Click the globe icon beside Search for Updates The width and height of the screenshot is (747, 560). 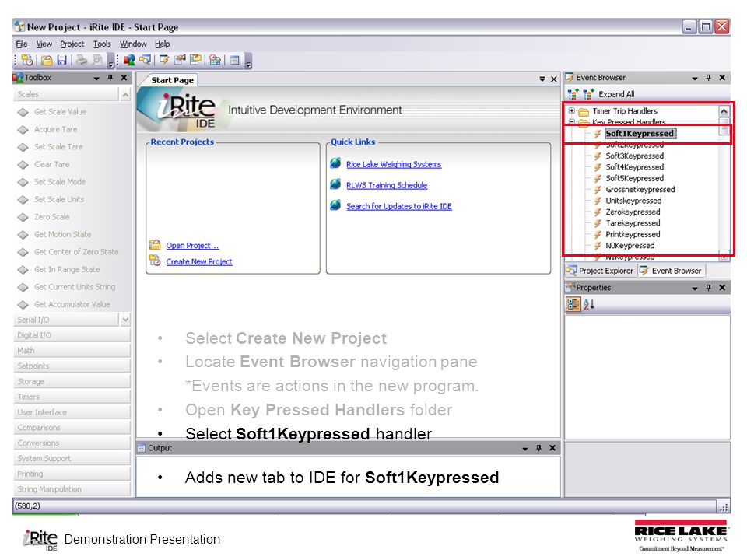(x=336, y=205)
